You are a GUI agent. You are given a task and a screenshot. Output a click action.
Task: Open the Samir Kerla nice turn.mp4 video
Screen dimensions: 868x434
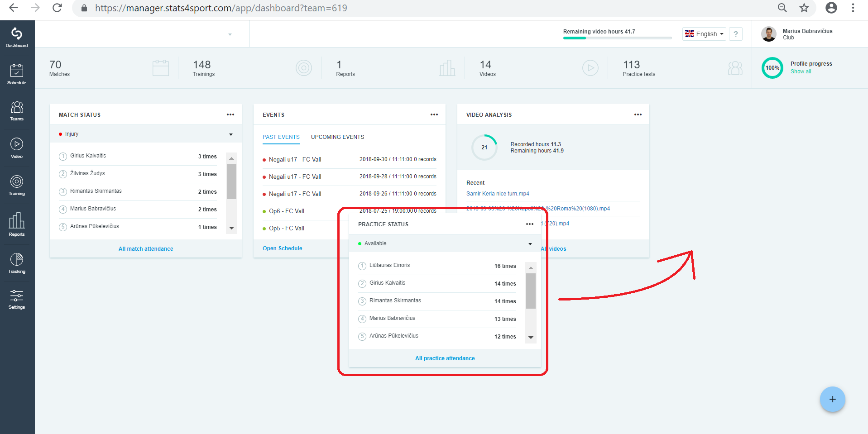[x=498, y=194]
